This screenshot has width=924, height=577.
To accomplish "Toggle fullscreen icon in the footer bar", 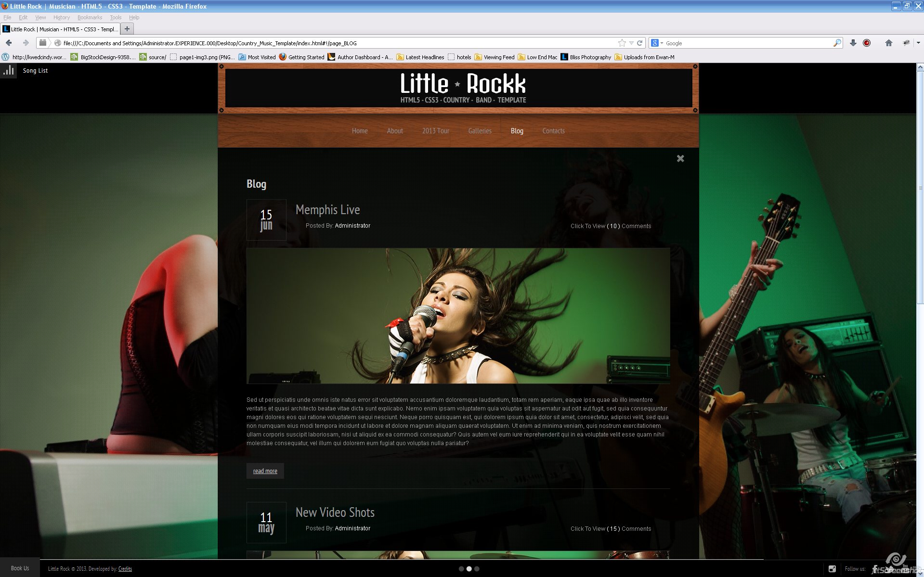I will (x=832, y=569).
